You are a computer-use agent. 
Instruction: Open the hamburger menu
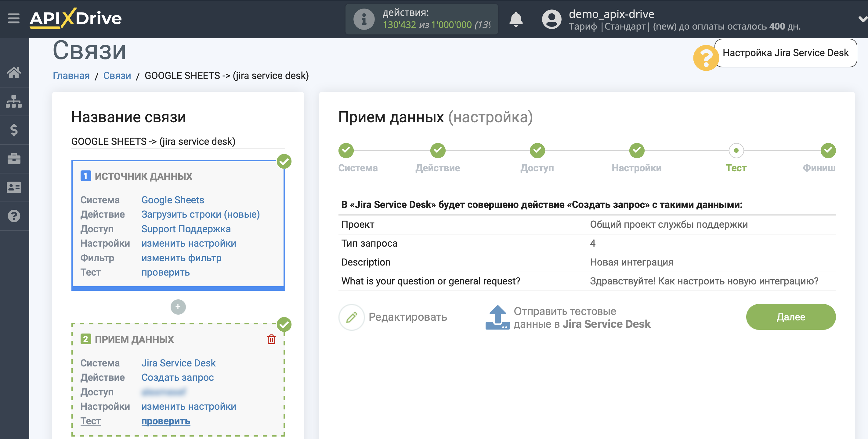point(14,18)
